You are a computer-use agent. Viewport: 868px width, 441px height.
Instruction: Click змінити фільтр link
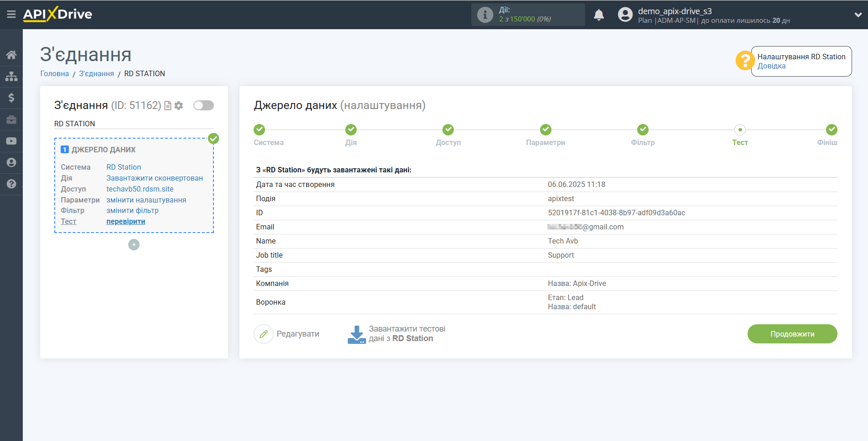[x=133, y=211]
